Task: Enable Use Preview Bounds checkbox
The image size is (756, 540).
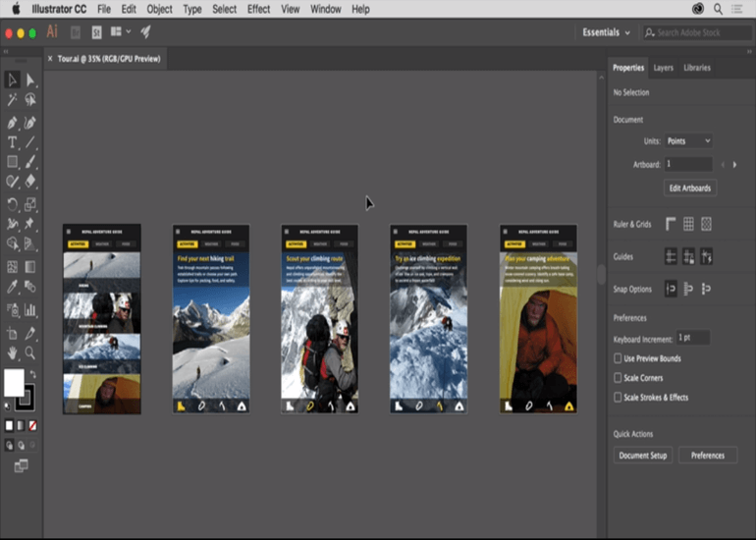Action: 618,358
